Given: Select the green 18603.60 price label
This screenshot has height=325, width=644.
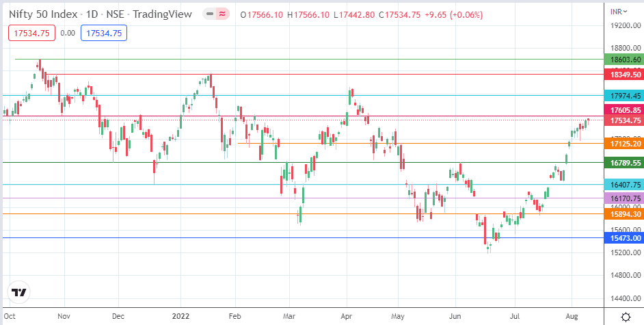Looking at the screenshot, I should [x=624, y=59].
